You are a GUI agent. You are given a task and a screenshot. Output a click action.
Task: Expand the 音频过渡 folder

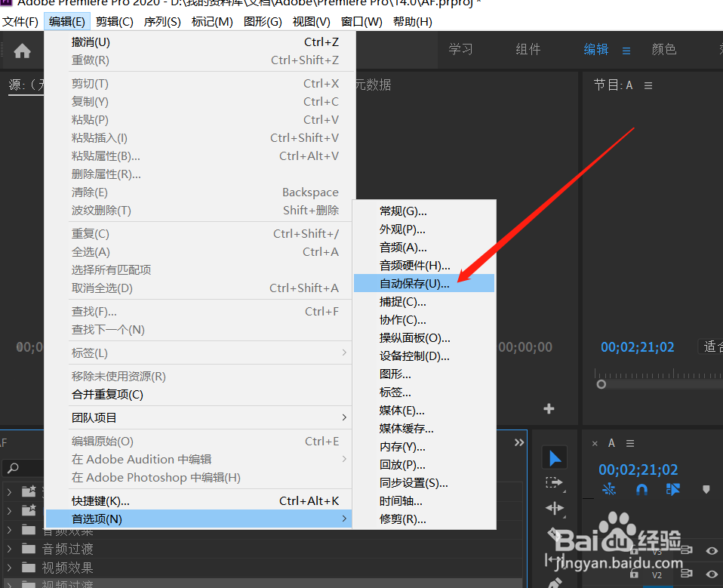pos(9,549)
